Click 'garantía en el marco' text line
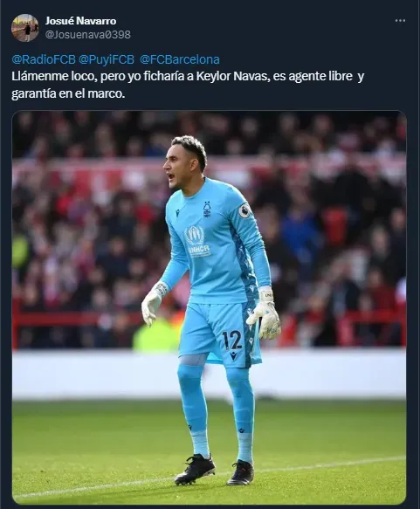 68,93
